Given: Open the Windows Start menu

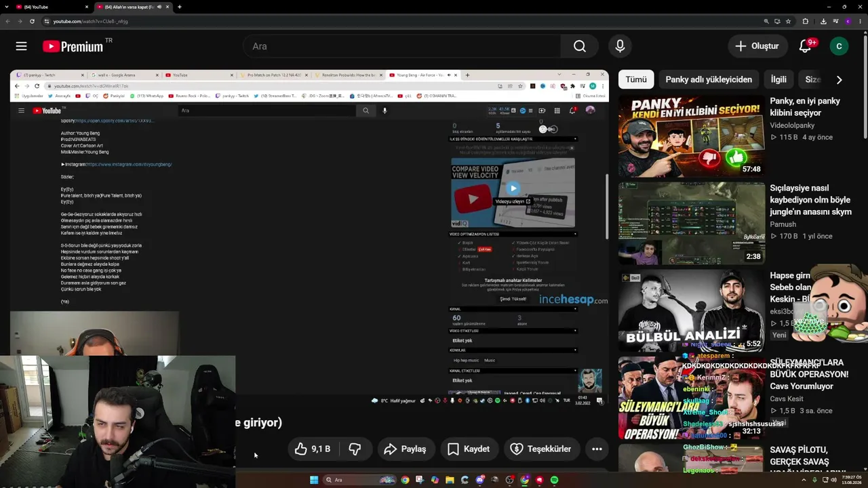Looking at the screenshot, I should (314, 480).
